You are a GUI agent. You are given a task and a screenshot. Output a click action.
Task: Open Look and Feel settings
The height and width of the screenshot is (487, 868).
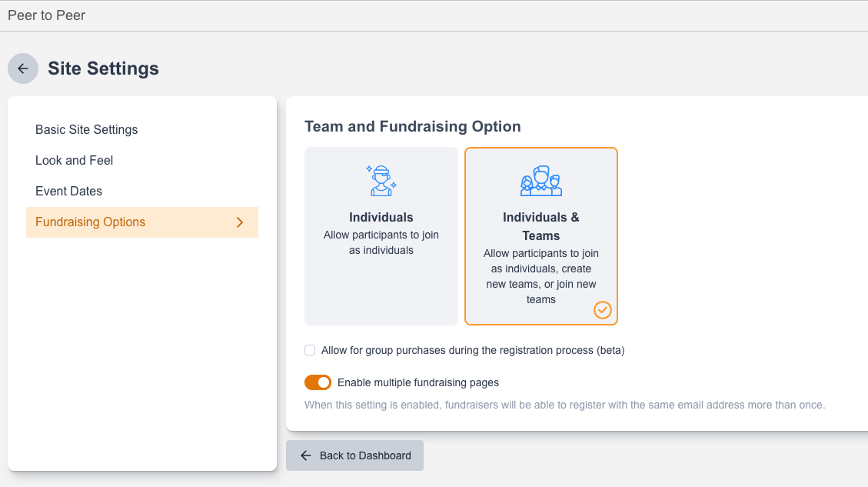(x=74, y=161)
